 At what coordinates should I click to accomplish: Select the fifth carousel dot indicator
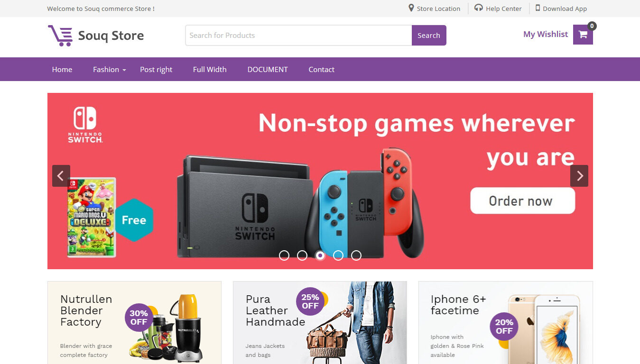356,255
